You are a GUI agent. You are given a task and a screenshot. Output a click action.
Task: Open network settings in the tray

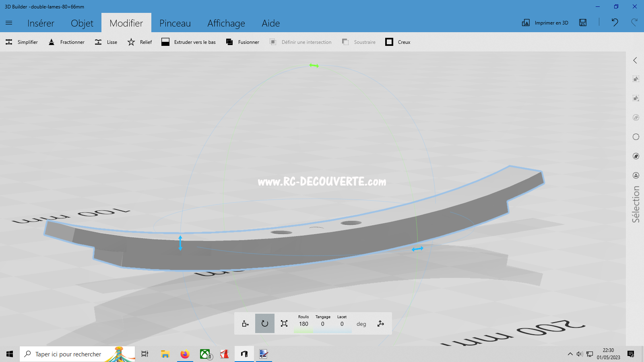pyautogui.click(x=590, y=354)
